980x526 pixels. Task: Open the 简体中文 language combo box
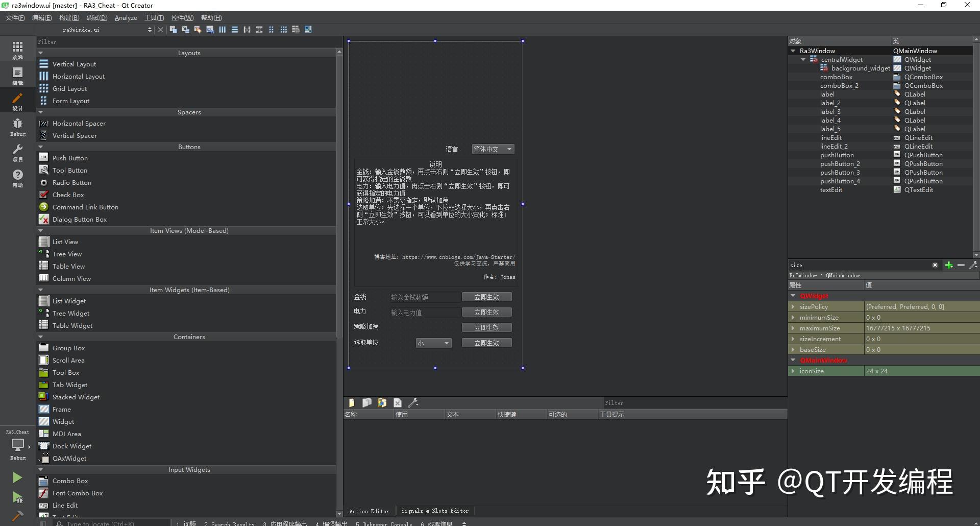click(x=492, y=149)
